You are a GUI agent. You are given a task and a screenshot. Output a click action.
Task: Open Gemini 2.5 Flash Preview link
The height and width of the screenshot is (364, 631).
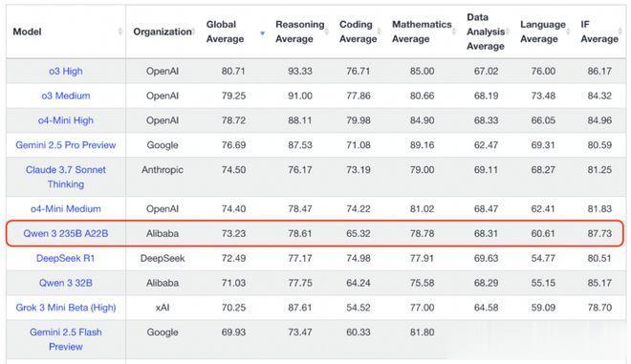[x=66, y=339]
